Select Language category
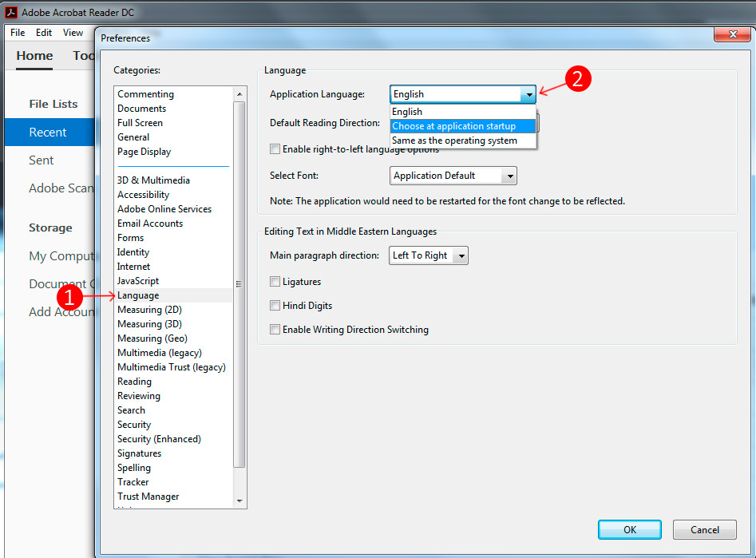The image size is (756, 558). (x=138, y=295)
